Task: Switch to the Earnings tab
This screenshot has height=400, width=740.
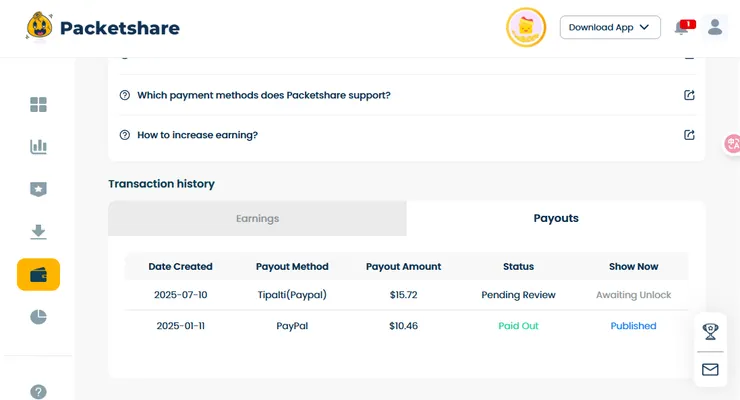Action: coord(257,218)
